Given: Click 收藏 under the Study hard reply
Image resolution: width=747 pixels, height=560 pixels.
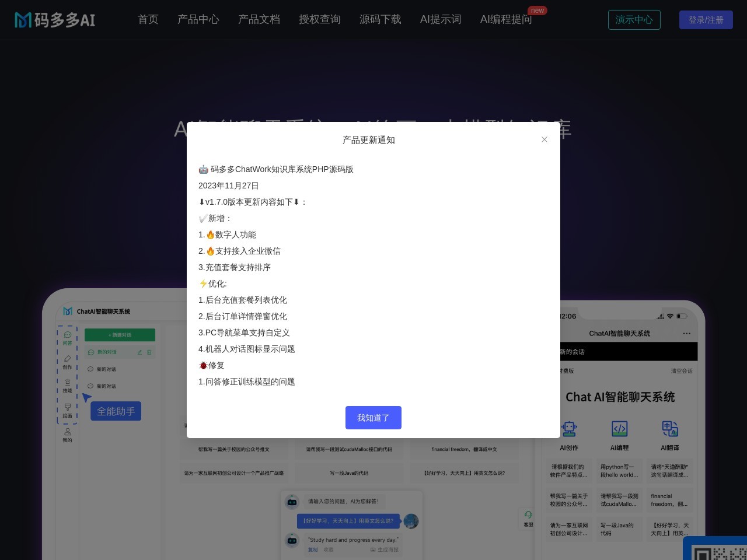Looking at the screenshot, I should [x=329, y=549].
